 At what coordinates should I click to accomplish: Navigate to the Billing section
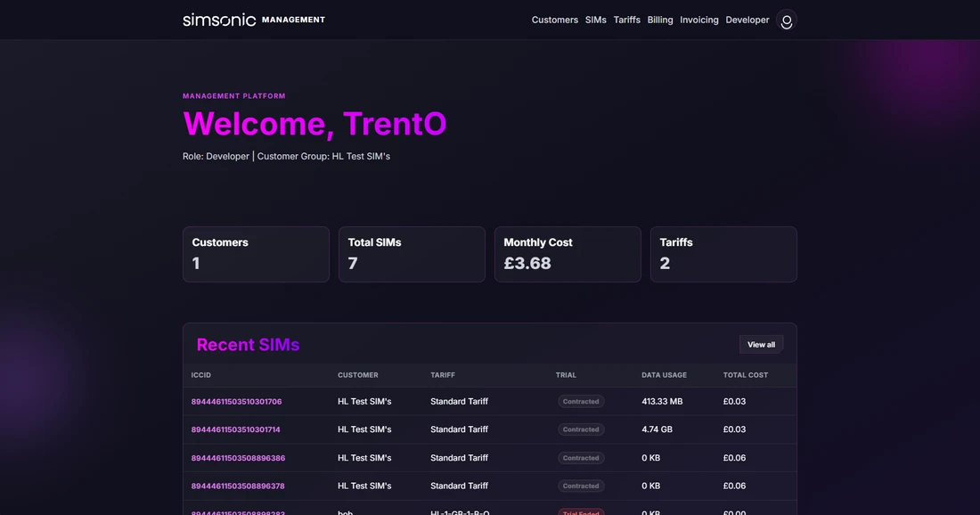tap(660, 20)
